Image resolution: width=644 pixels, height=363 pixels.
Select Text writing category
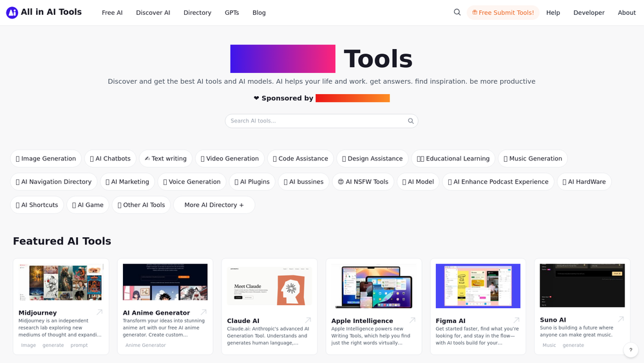166,159
